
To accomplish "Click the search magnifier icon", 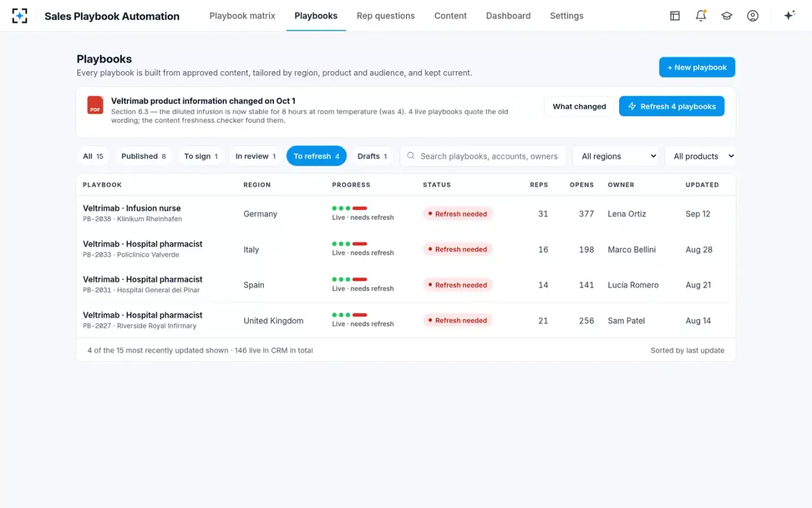I will pyautogui.click(x=410, y=156).
